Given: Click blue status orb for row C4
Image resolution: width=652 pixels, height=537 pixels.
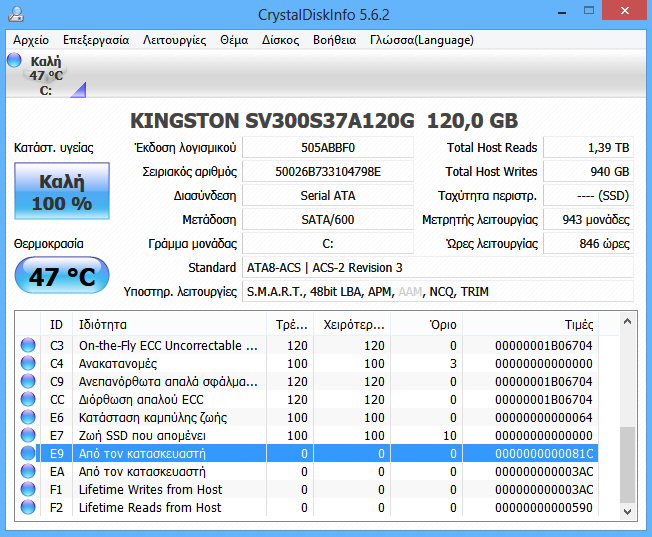Looking at the screenshot, I should pos(28,364).
